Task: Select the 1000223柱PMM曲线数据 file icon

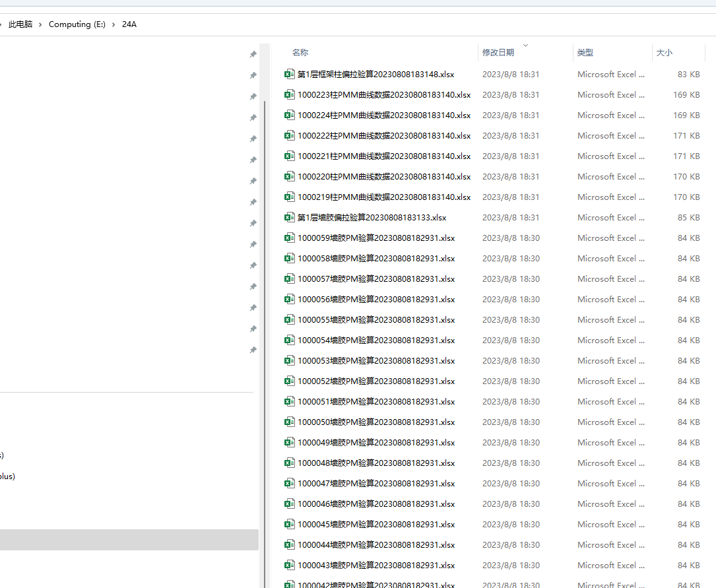Action: point(289,95)
